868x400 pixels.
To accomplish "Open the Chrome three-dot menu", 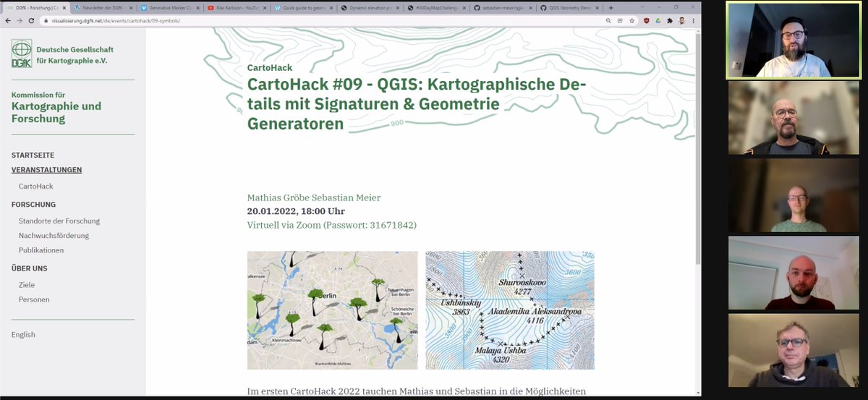I will (x=693, y=21).
